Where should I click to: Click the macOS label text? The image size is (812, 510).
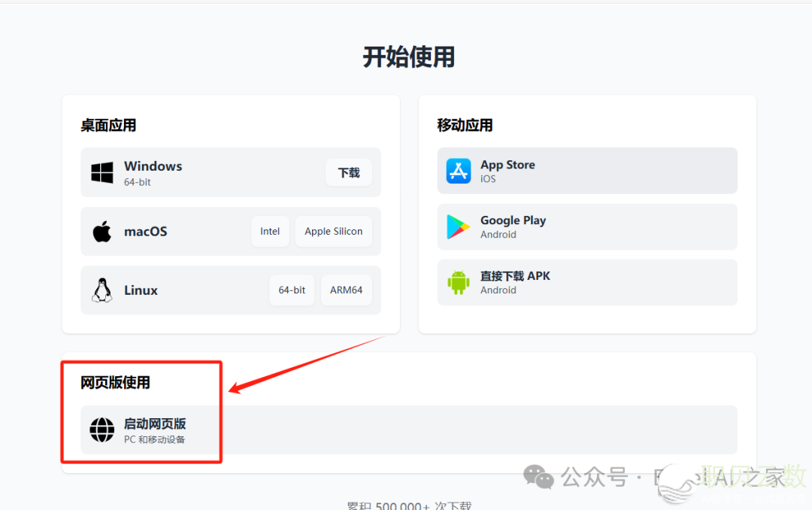point(146,231)
